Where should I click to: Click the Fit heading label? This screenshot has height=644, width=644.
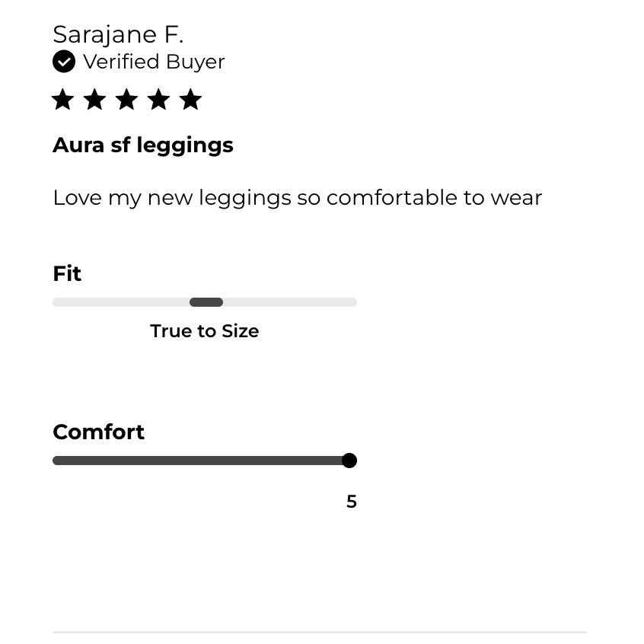click(x=67, y=273)
